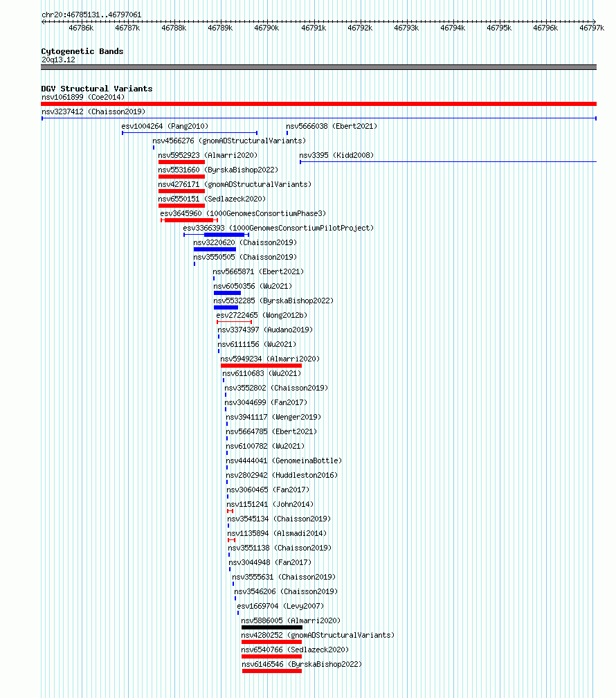Click blue bar under nsv3220620

tap(215, 249)
